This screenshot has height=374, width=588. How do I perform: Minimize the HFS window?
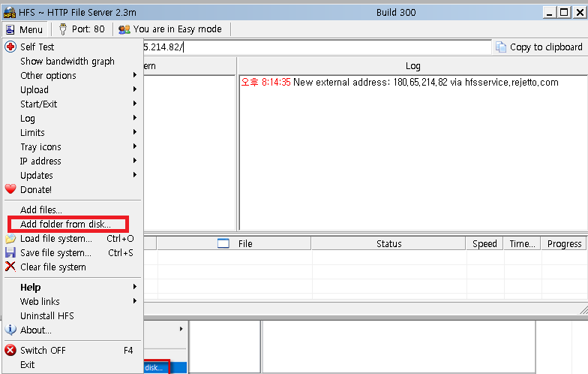pyautogui.click(x=550, y=12)
